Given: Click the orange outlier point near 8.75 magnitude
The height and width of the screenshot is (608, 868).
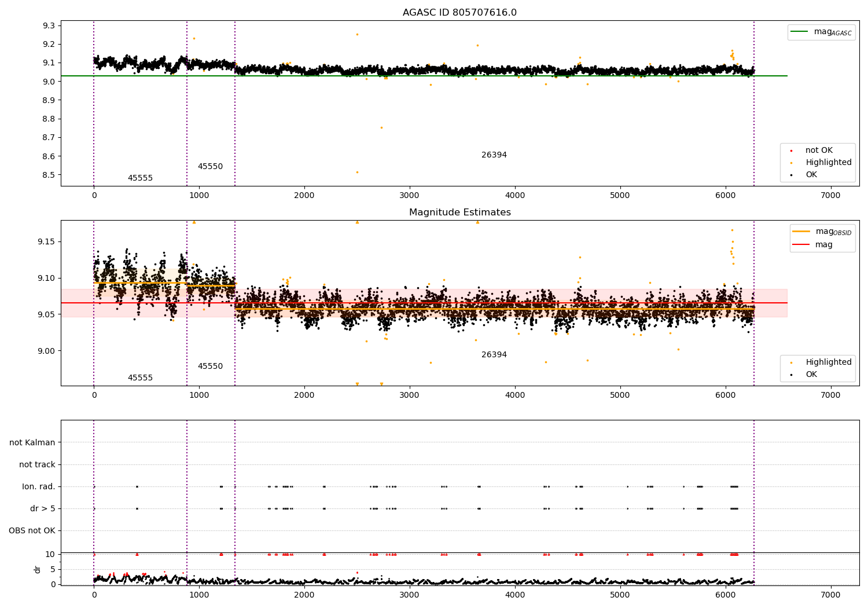Looking at the screenshot, I should 381,127.
